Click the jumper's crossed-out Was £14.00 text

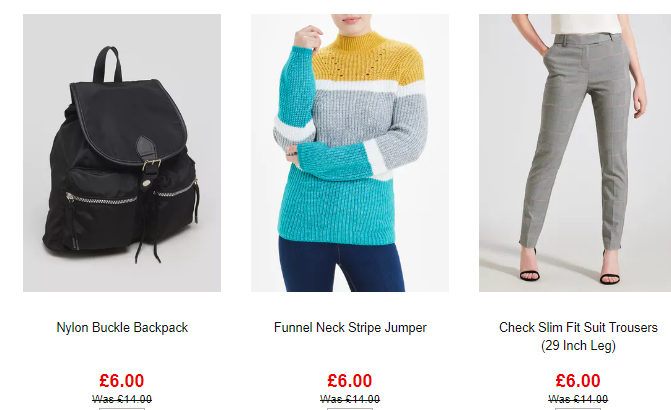pyautogui.click(x=350, y=399)
